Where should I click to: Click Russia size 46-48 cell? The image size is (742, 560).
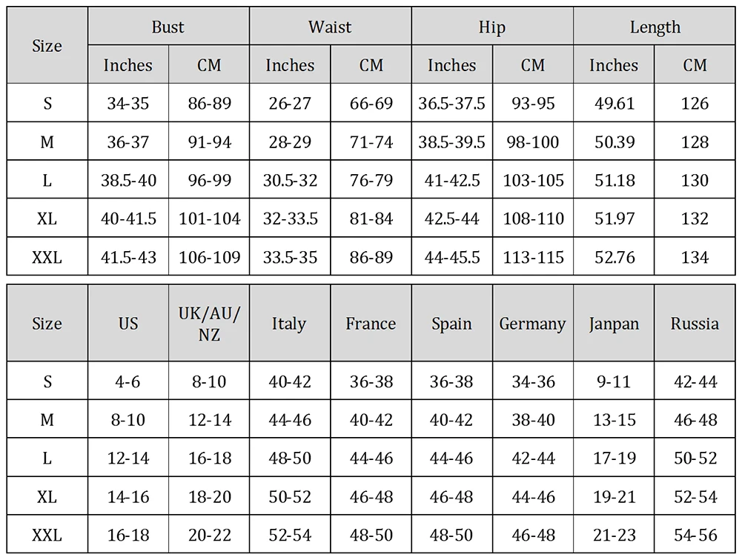point(695,419)
